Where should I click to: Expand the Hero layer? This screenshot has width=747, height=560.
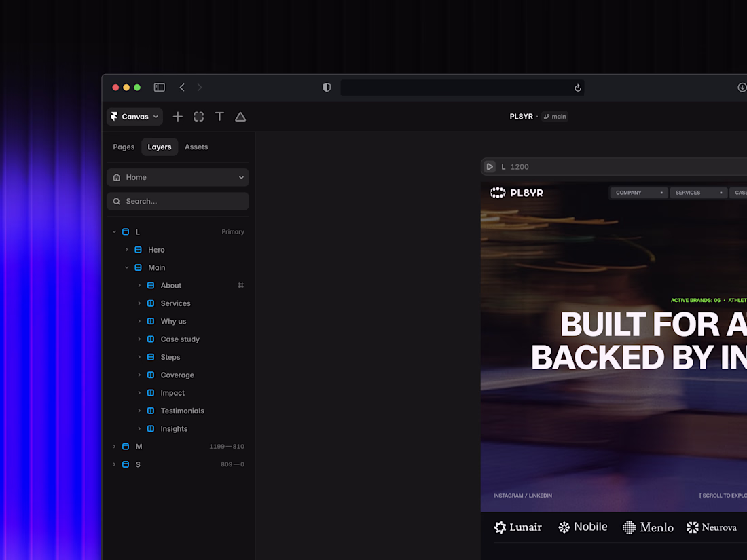127,250
